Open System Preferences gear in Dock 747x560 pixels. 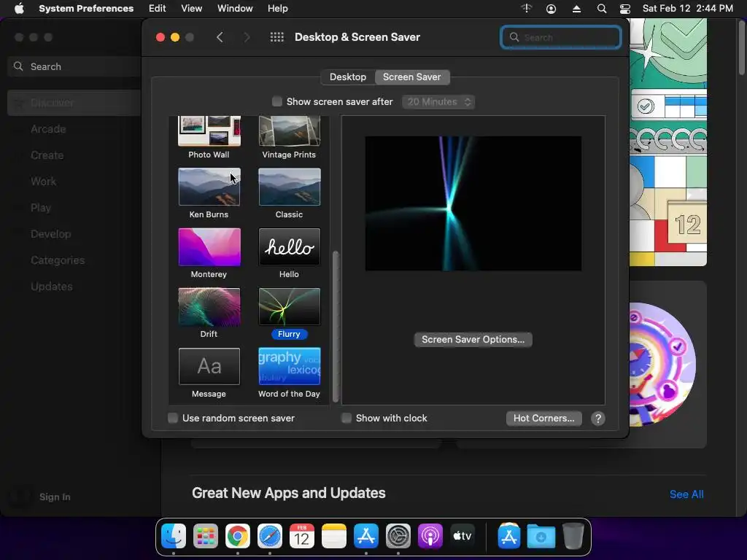tap(398, 536)
